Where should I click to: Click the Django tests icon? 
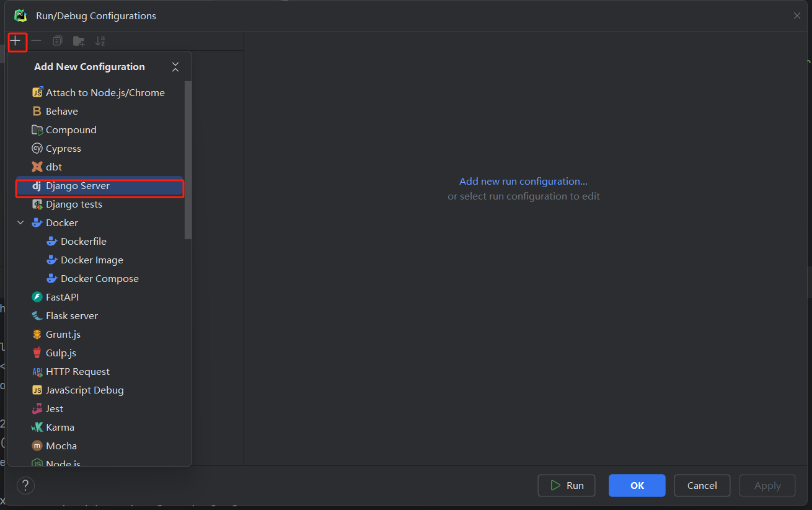[x=37, y=204]
